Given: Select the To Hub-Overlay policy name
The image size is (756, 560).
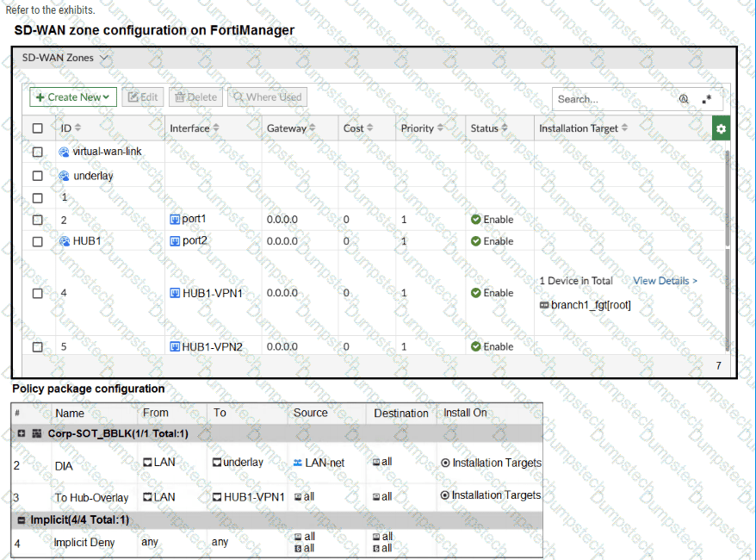Looking at the screenshot, I should (91, 498).
